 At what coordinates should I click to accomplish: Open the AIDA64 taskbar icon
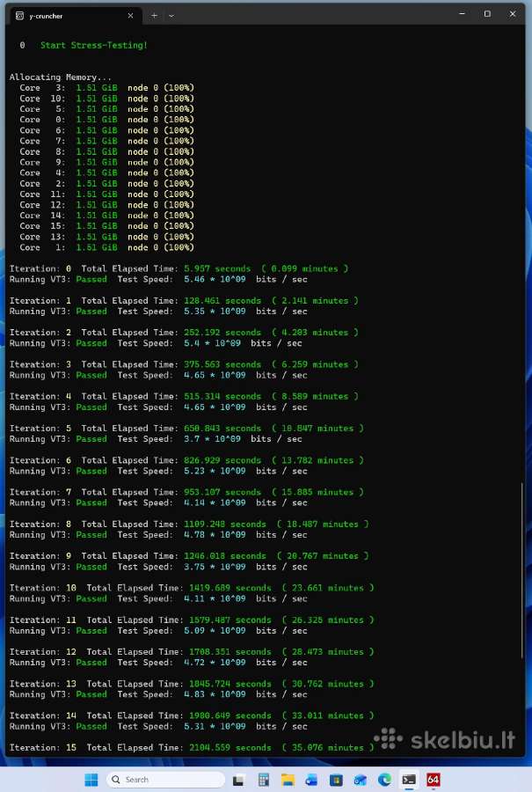pos(433,780)
